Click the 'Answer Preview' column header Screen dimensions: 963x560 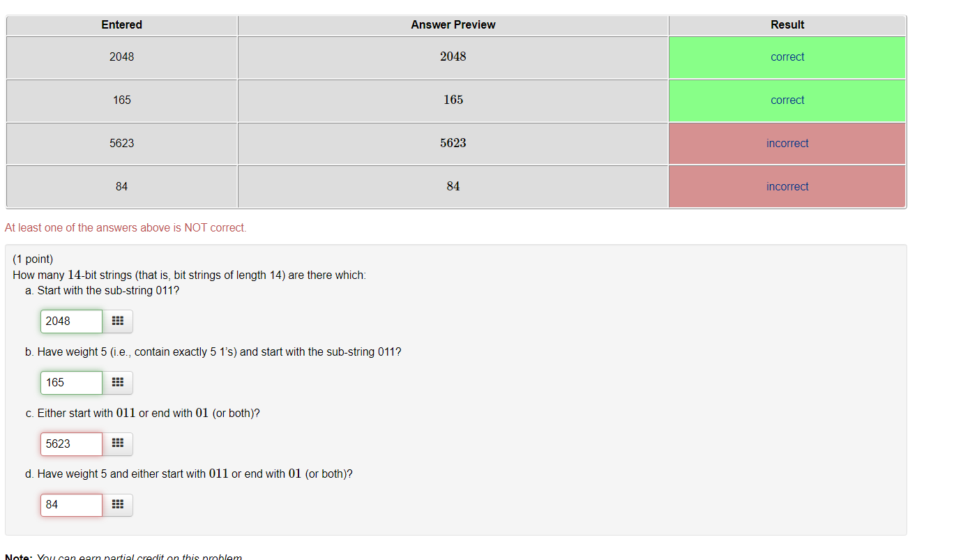point(453,25)
